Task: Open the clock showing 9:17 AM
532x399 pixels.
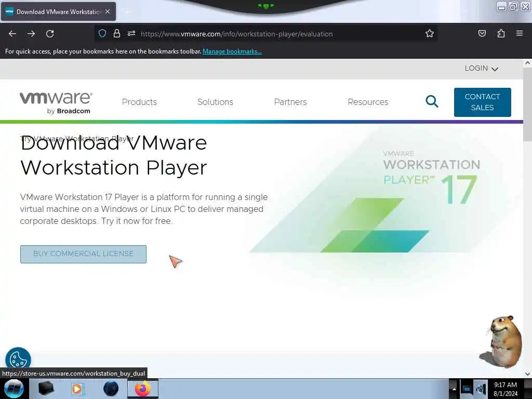Action: click(x=506, y=389)
